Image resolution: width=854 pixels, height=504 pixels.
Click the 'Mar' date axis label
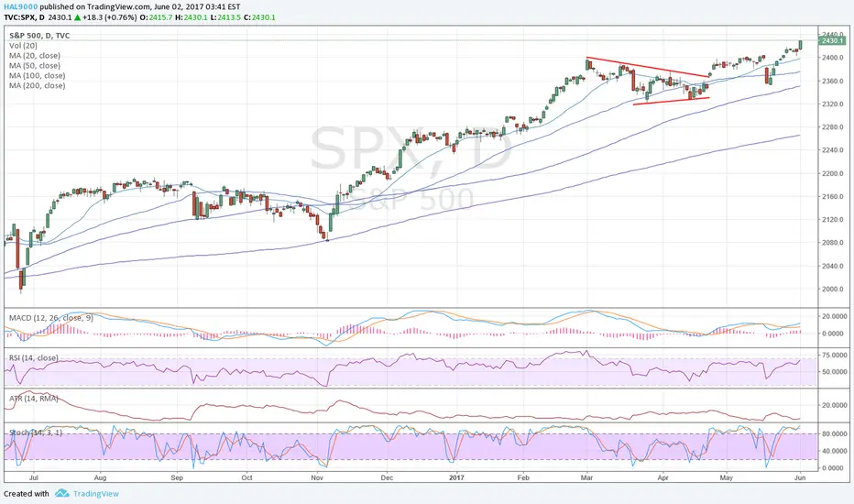point(586,477)
